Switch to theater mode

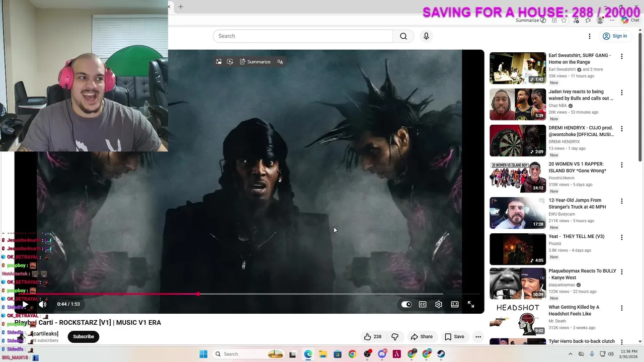455,304
